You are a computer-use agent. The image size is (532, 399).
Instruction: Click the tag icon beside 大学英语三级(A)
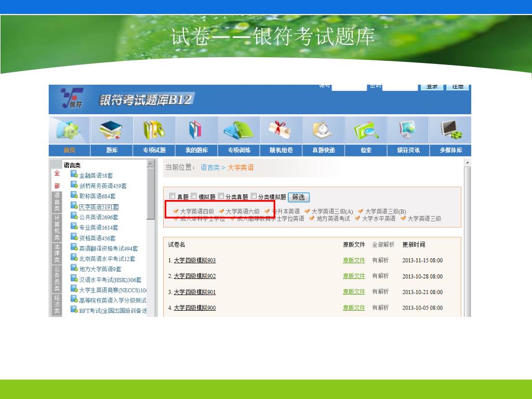[x=307, y=211]
